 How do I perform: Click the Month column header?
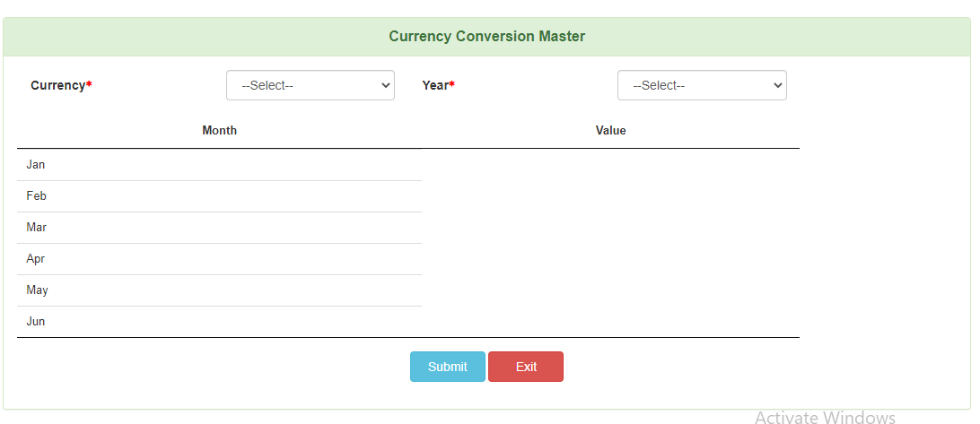tap(219, 131)
